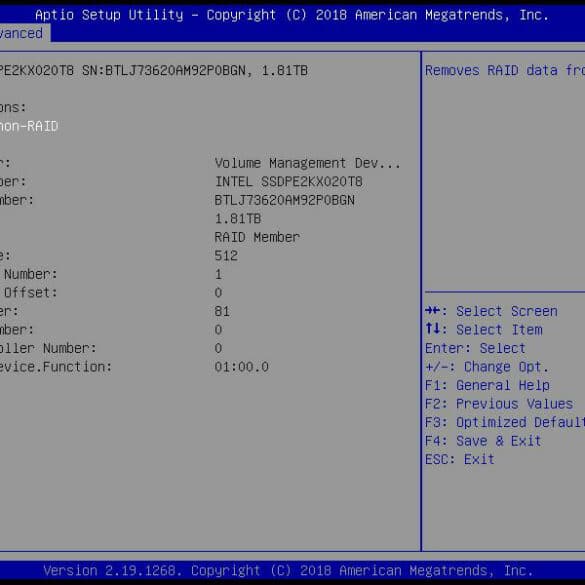Click the '+/-: Change Opt.' help entry
Image resolution: width=585 pixels, height=585 pixels.
(487, 367)
